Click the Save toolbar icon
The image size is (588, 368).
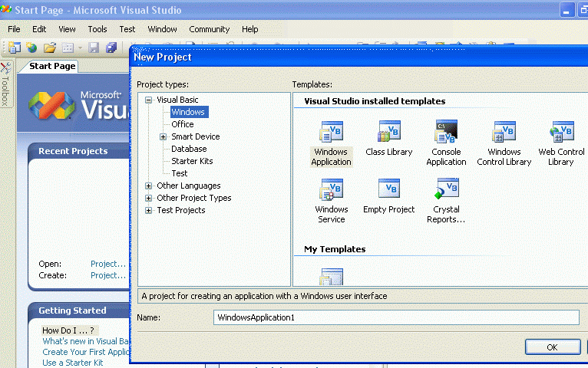coord(94,48)
